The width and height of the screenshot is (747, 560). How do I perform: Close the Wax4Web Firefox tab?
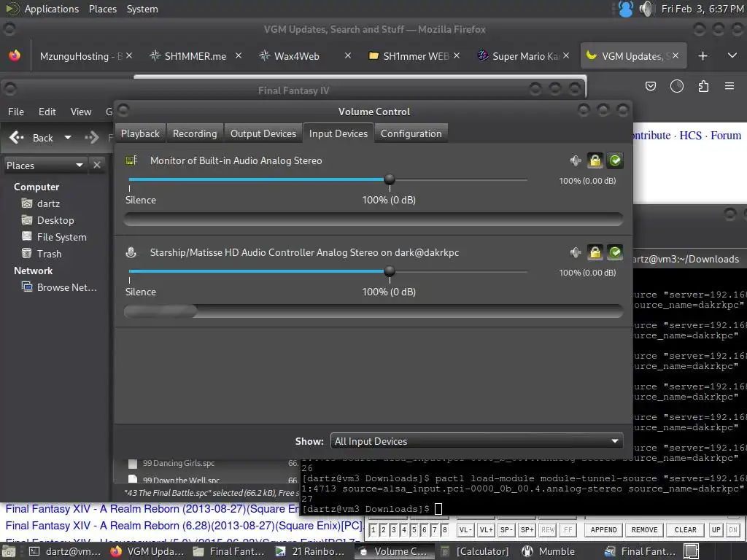click(x=348, y=55)
